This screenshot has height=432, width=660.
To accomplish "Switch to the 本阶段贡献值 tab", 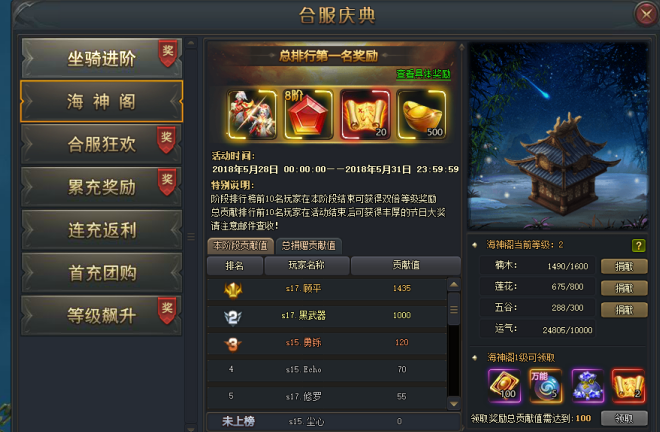I will 240,246.
